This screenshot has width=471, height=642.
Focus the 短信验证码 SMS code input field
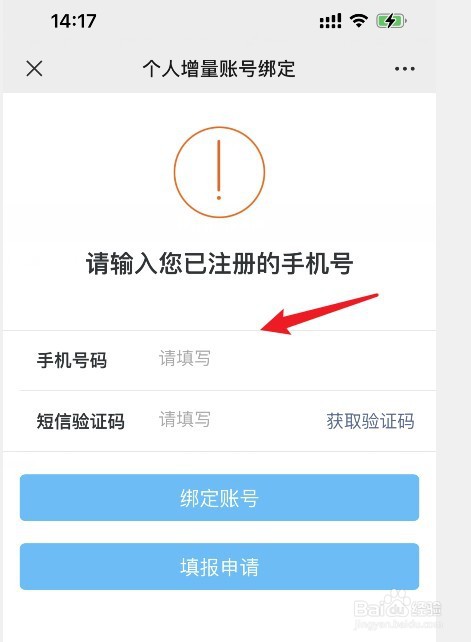point(236,420)
